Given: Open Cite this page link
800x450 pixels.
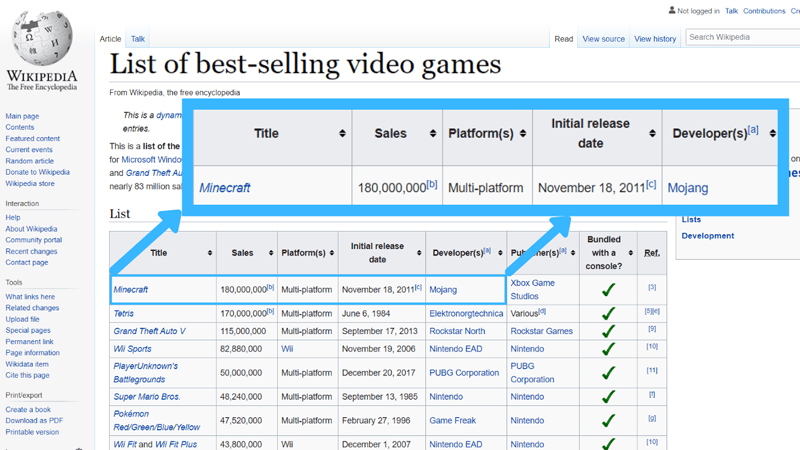Looking at the screenshot, I should pos(28,376).
